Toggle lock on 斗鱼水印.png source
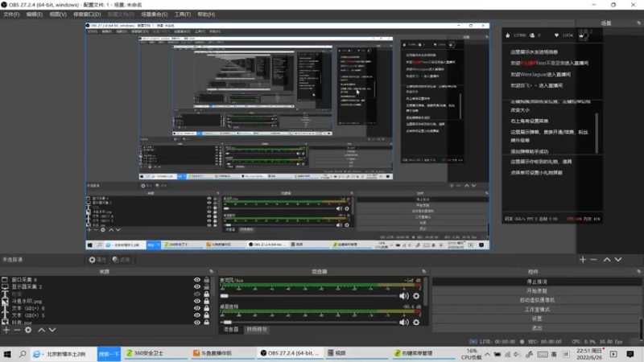Viewport: 644px width, 362px height. pos(207,301)
